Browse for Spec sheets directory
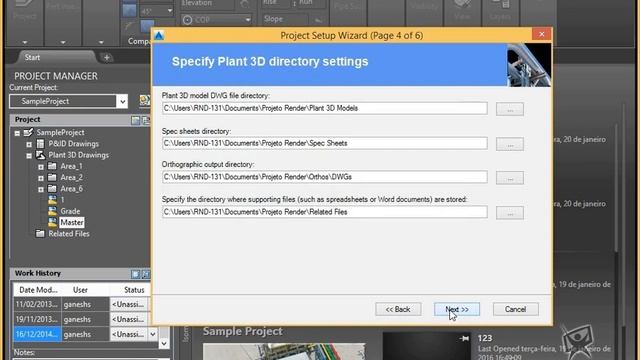 point(510,144)
